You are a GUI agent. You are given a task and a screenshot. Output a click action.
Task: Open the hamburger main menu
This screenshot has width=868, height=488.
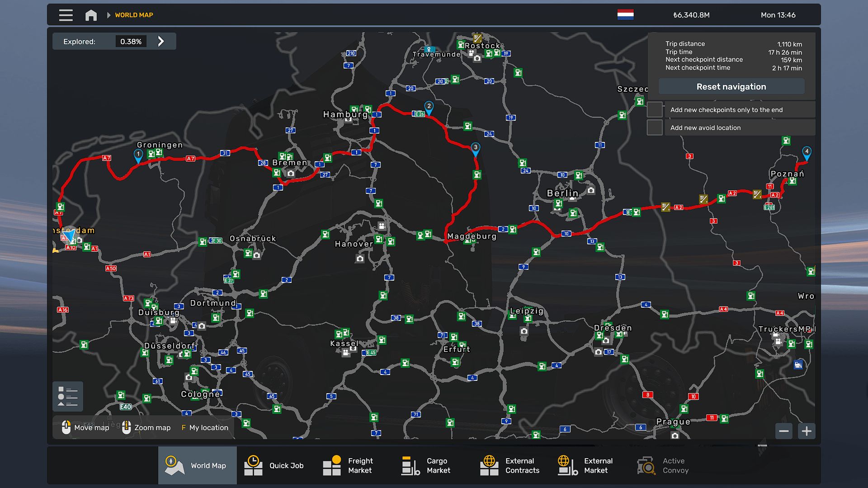point(66,15)
